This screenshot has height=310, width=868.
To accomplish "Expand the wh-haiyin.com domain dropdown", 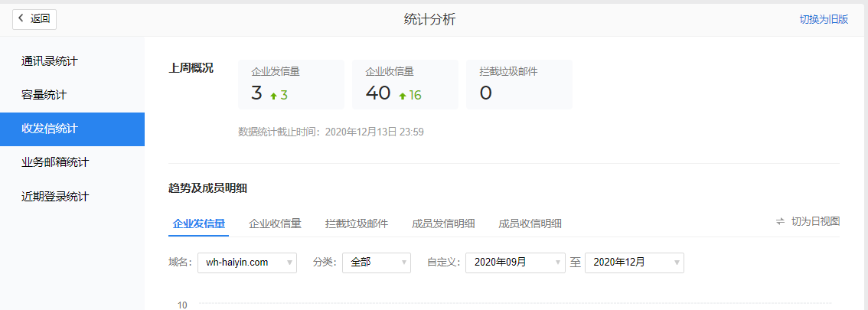I will click(246, 263).
